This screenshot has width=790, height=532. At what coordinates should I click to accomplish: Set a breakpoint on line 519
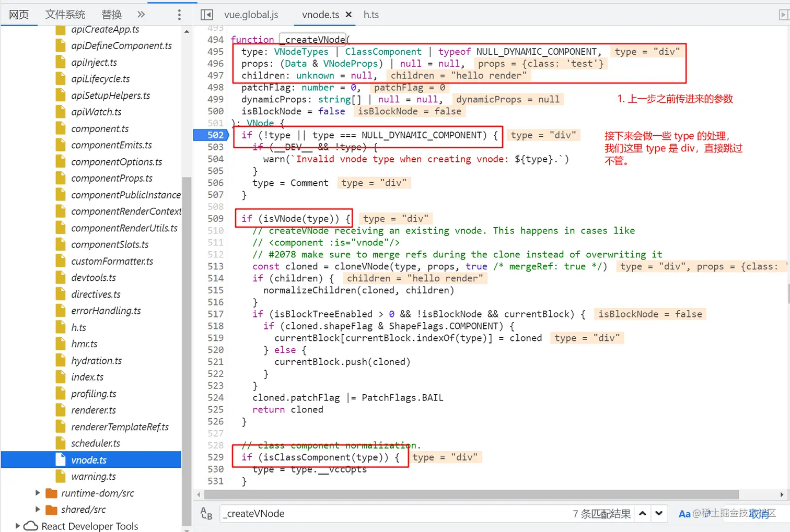(x=215, y=338)
